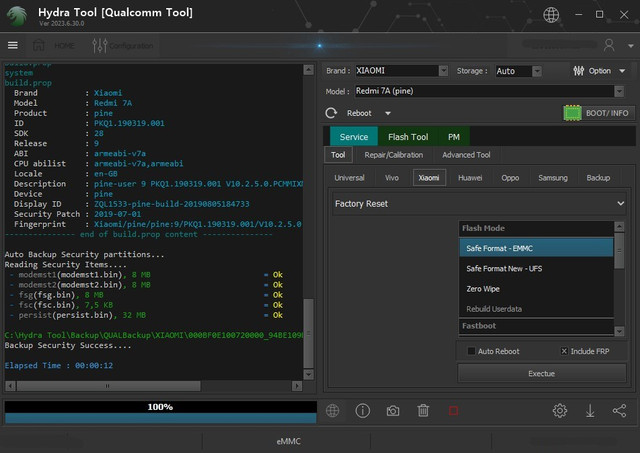Click the download arrow icon
This screenshot has width=640, height=453.
coord(590,411)
